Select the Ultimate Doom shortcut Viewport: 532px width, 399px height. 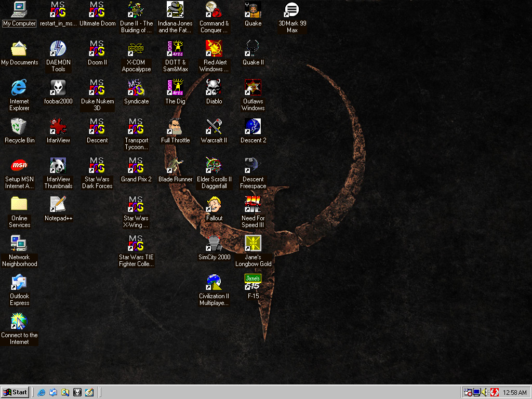(x=97, y=10)
